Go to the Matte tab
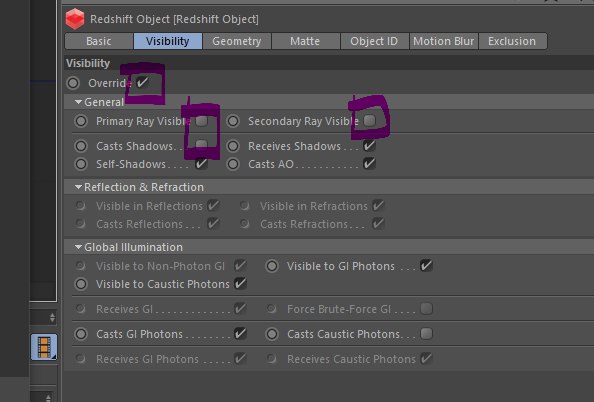Screen dimensions: 594x402 tap(305, 41)
